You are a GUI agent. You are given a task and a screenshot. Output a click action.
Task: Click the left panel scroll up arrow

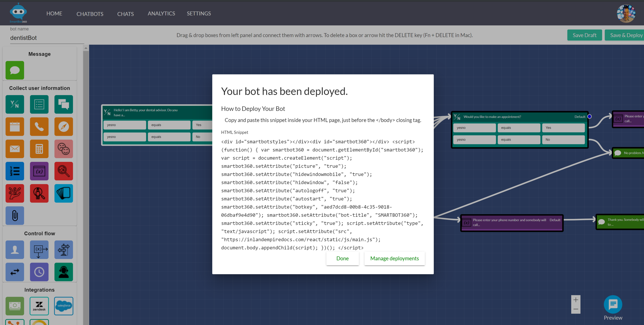86,48
